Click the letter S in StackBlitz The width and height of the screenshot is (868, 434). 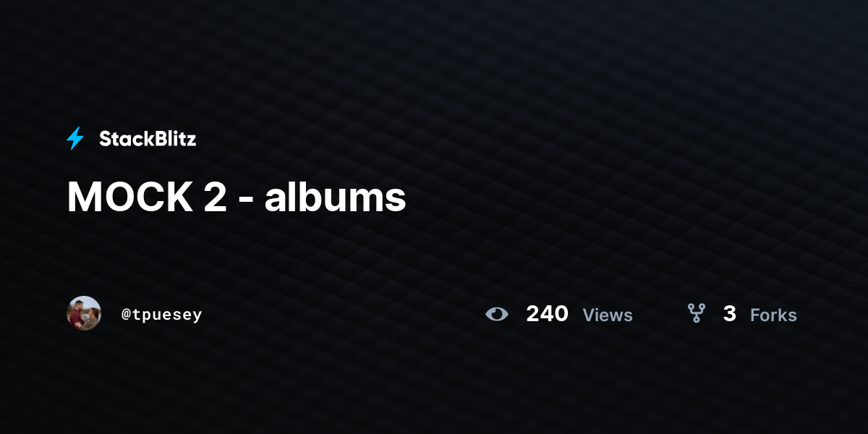point(106,139)
